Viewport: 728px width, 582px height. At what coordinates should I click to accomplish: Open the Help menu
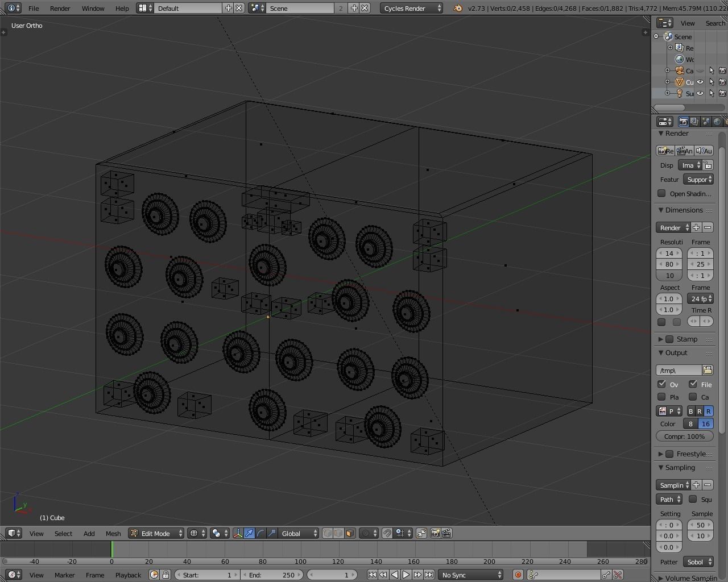pyautogui.click(x=122, y=8)
